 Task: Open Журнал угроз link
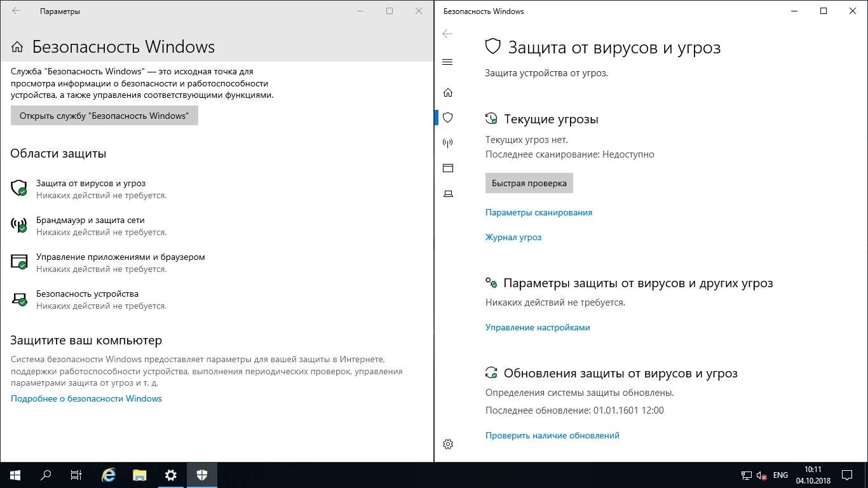[x=513, y=237]
